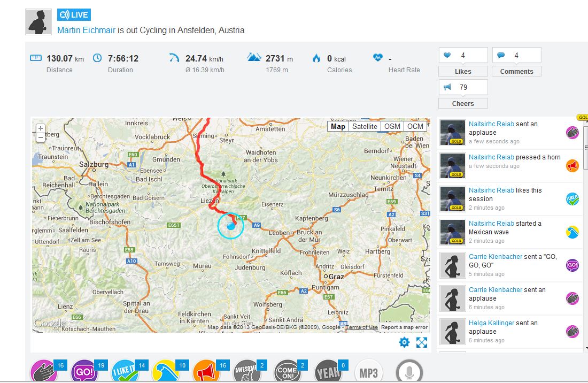Open Naitsirhc Reiab from applause entry
The image size is (588, 383).
pos(491,124)
